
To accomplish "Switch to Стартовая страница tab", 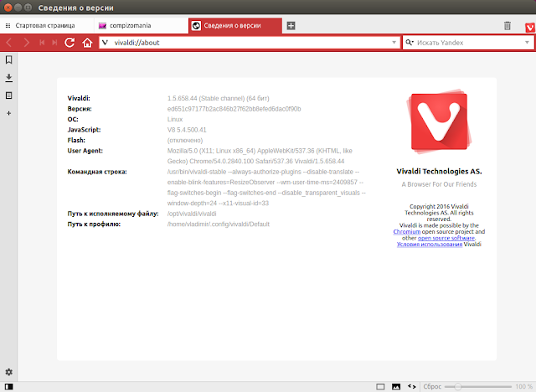I will click(x=47, y=26).
